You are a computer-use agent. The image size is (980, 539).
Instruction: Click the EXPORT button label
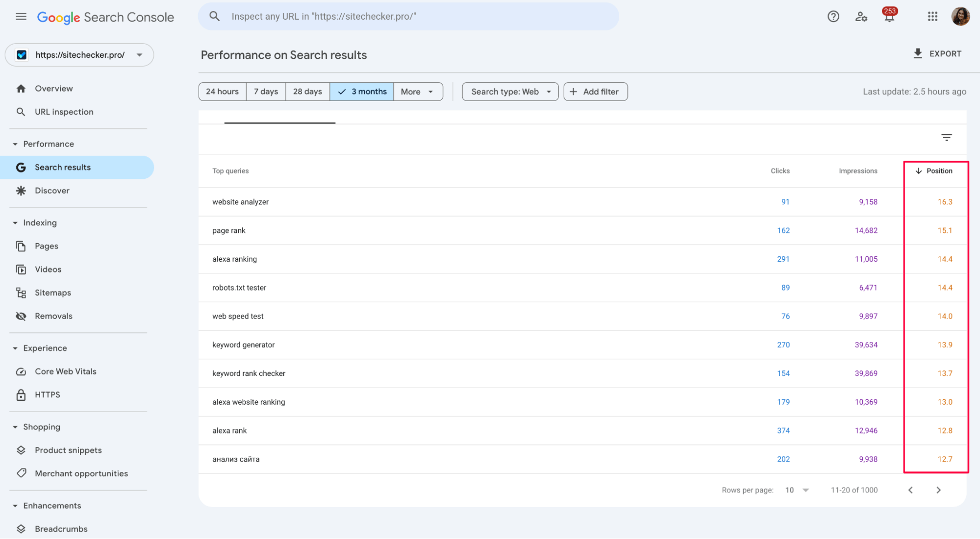pyautogui.click(x=945, y=54)
